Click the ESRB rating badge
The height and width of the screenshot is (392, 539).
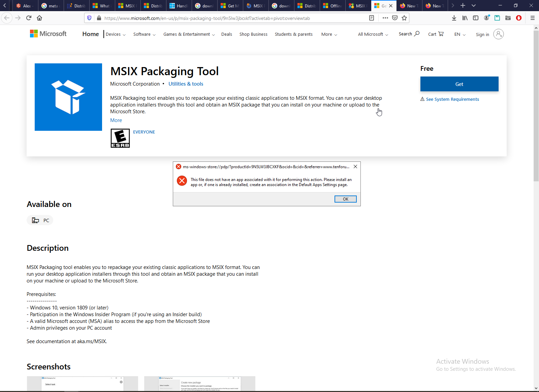(120, 138)
